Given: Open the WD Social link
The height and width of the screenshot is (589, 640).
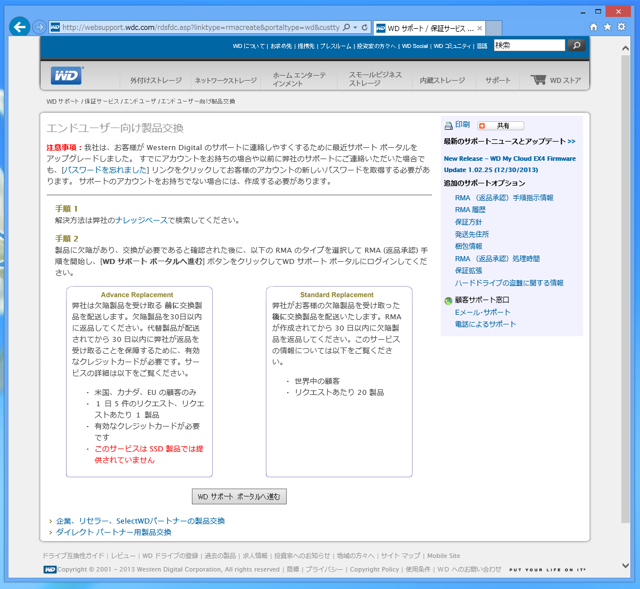Looking at the screenshot, I should [415, 46].
